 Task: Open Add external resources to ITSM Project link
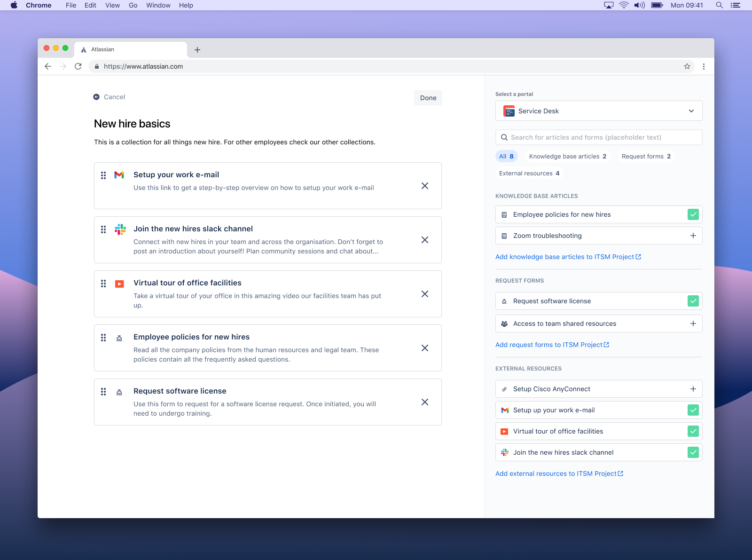[559, 473]
